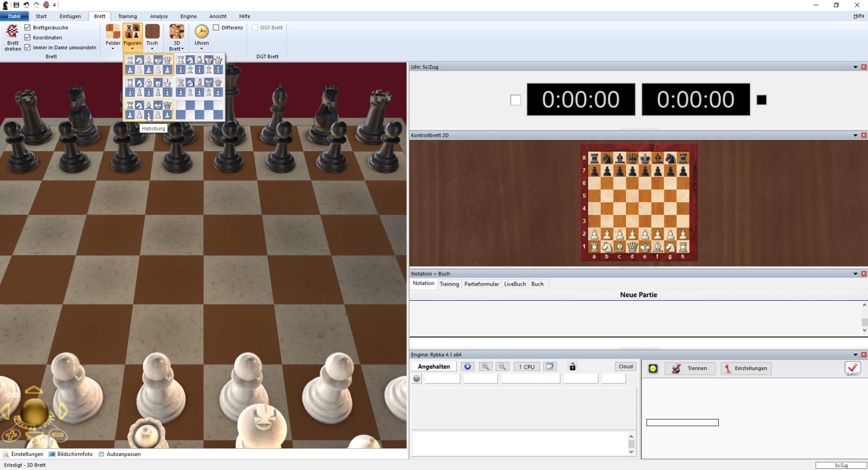Toggle the padlock icon in engine panel
Screen dimensions: 868x470
573,367
